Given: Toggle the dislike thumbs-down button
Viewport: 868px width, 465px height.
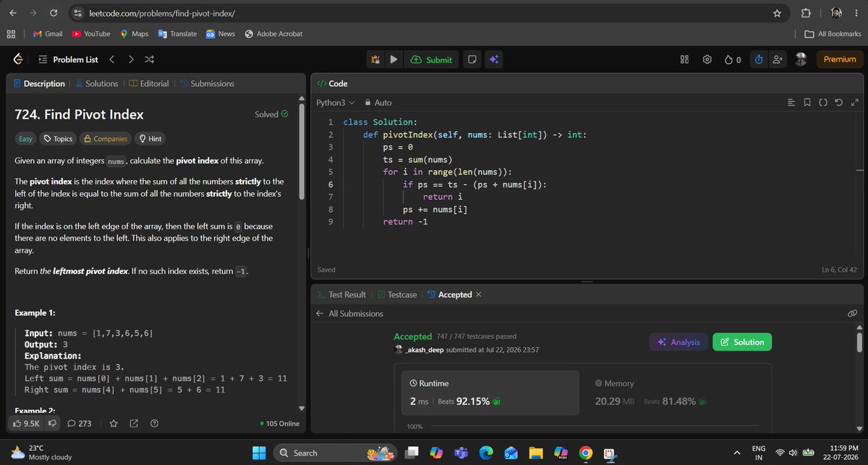Looking at the screenshot, I should point(52,424).
